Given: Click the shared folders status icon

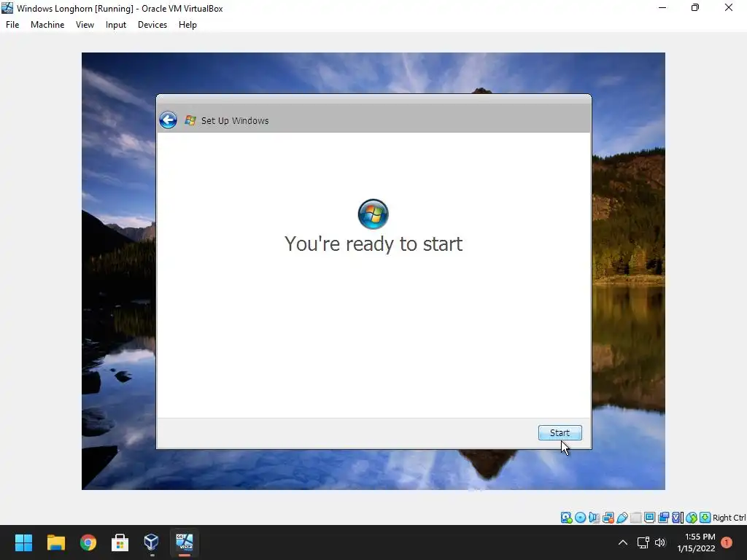Looking at the screenshot, I should 635,518.
